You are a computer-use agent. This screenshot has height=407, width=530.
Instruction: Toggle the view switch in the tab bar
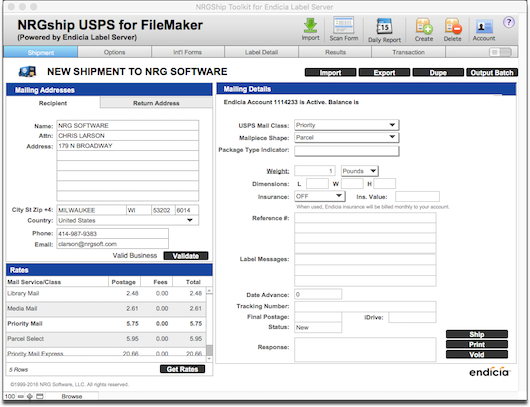[x=501, y=52]
